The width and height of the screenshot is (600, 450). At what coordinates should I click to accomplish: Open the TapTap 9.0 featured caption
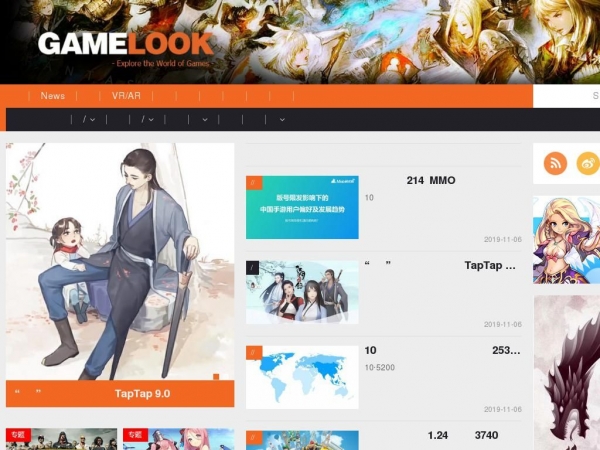120,394
